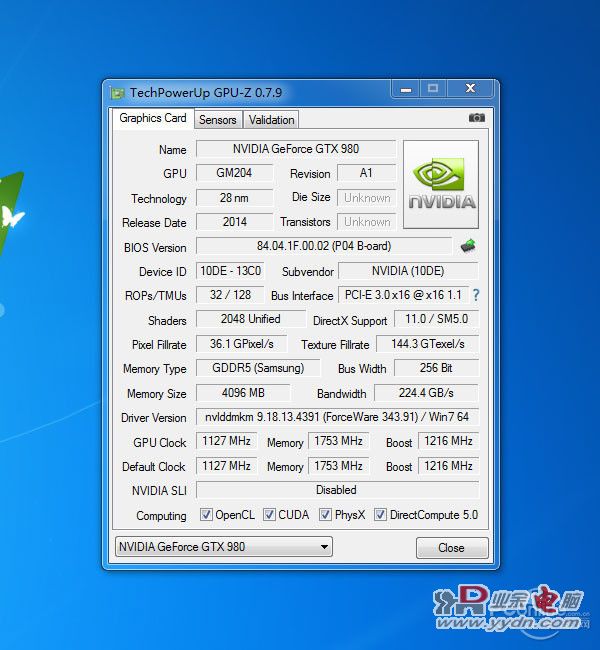The width and height of the screenshot is (600, 650).
Task: Click the GPU Clock row Memory 1753 MHz field
Action: tap(338, 441)
